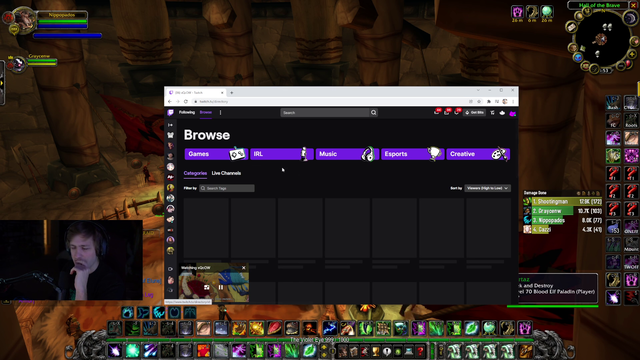Viewport: 640px width, 360px height.
Task: Switch to the Live Channels tab
Action: [226, 173]
